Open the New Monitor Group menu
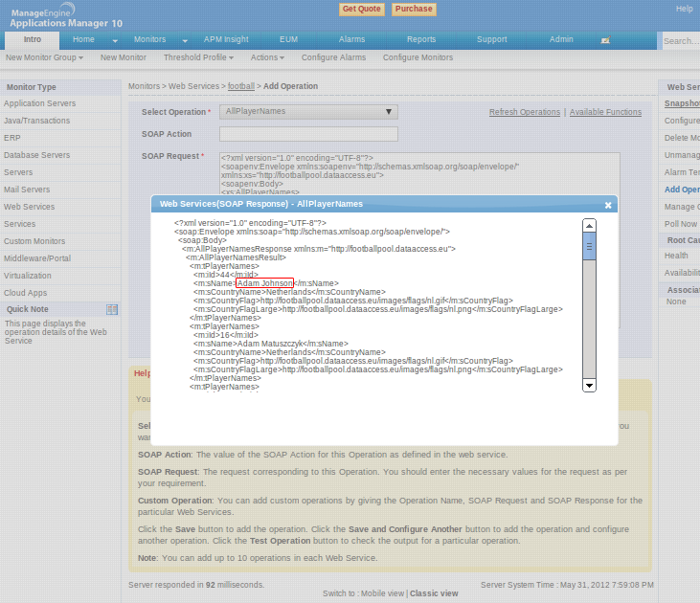The width and height of the screenshot is (700, 603). (x=44, y=57)
